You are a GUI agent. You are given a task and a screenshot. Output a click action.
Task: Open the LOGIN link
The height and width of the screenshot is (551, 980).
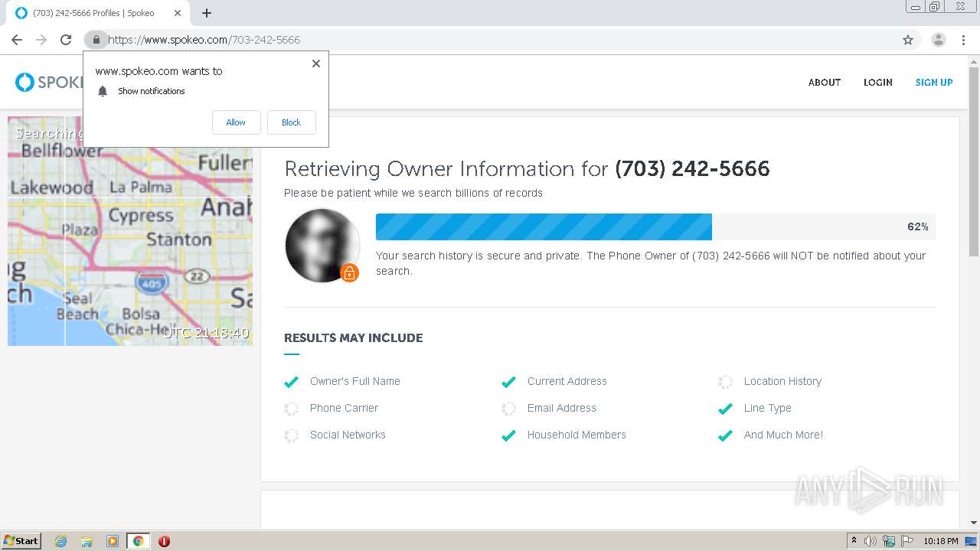pos(878,82)
